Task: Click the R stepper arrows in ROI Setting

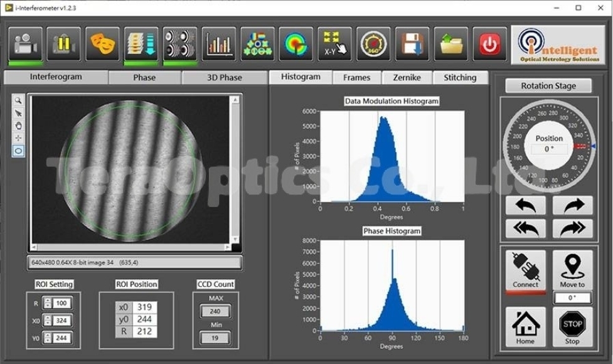Action: pyautogui.click(x=48, y=304)
